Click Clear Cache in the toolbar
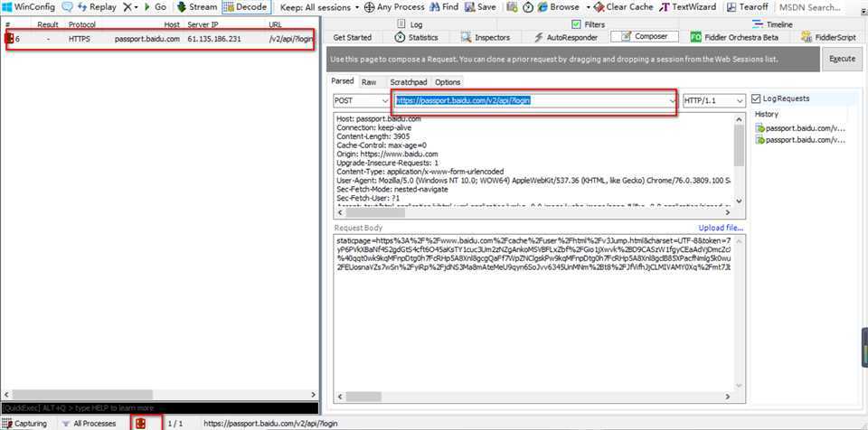 (623, 7)
